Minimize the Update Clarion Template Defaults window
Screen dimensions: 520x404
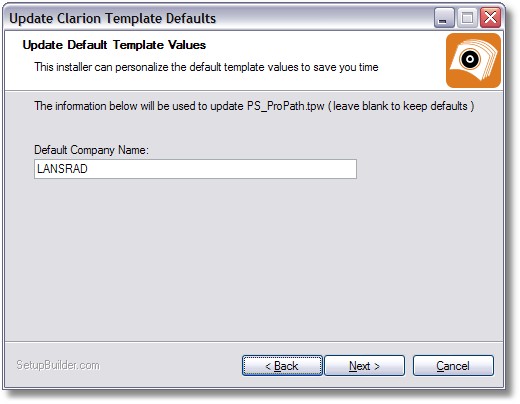tap(444, 18)
